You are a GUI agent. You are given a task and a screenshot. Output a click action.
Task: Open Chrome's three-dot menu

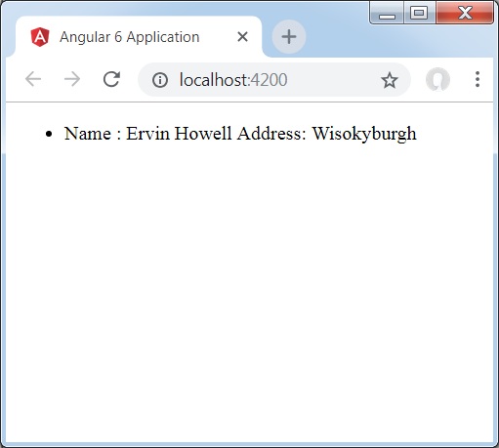(x=478, y=79)
